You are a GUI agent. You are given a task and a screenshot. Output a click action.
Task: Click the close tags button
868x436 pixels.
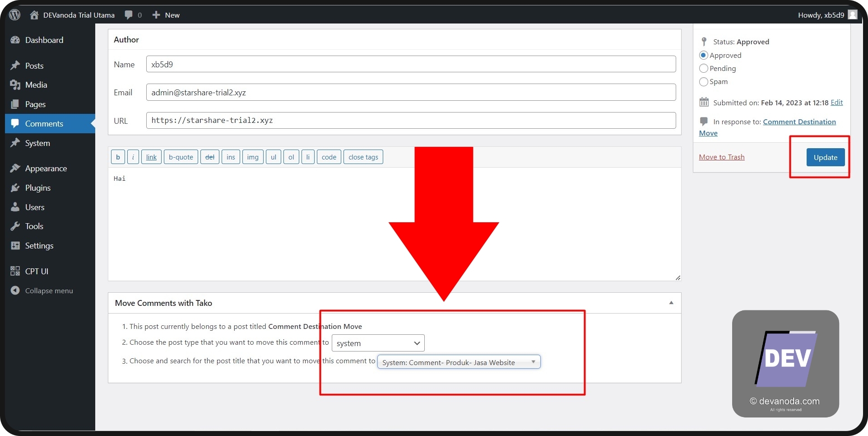pos(363,157)
